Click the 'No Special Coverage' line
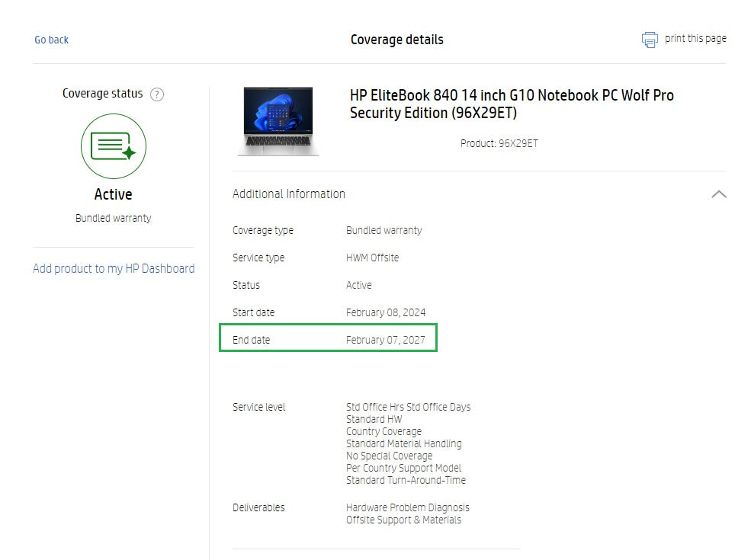This screenshot has width=751, height=560. (x=390, y=456)
